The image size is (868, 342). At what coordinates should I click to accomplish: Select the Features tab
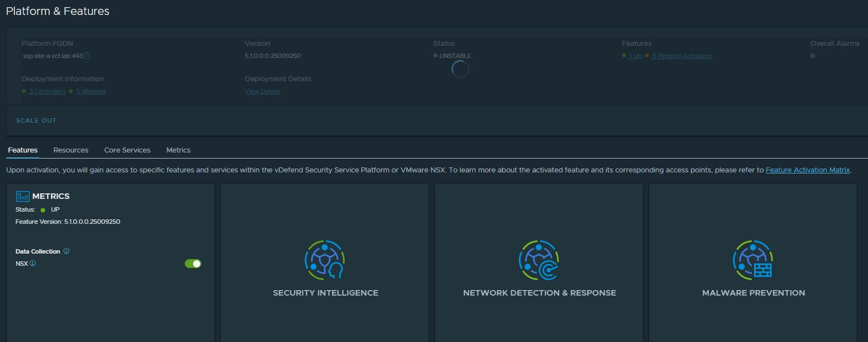tap(23, 150)
